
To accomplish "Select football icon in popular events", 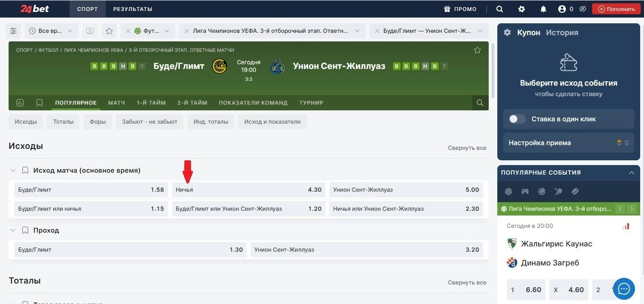I will pos(508,191).
